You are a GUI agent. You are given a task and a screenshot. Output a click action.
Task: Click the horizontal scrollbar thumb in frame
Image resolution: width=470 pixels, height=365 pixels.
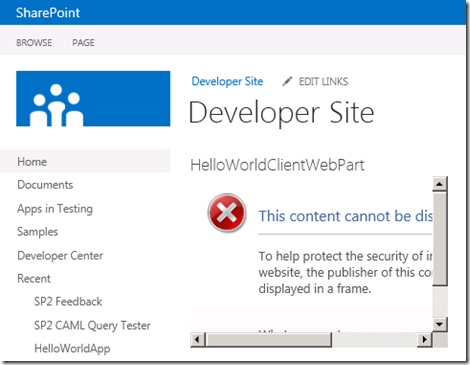(268, 340)
